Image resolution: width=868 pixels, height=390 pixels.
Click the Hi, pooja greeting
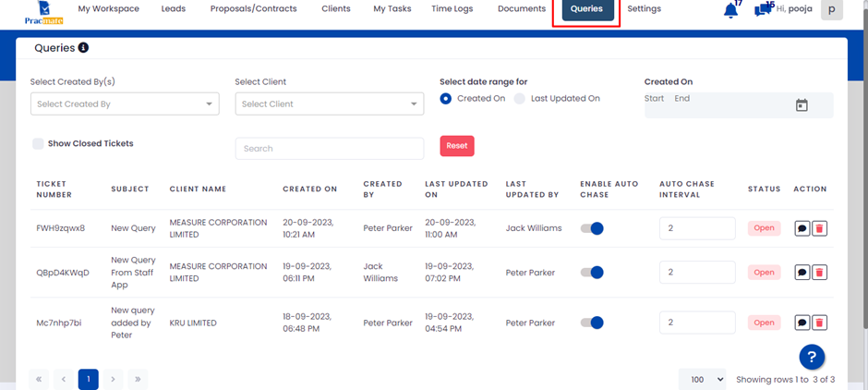[794, 9]
